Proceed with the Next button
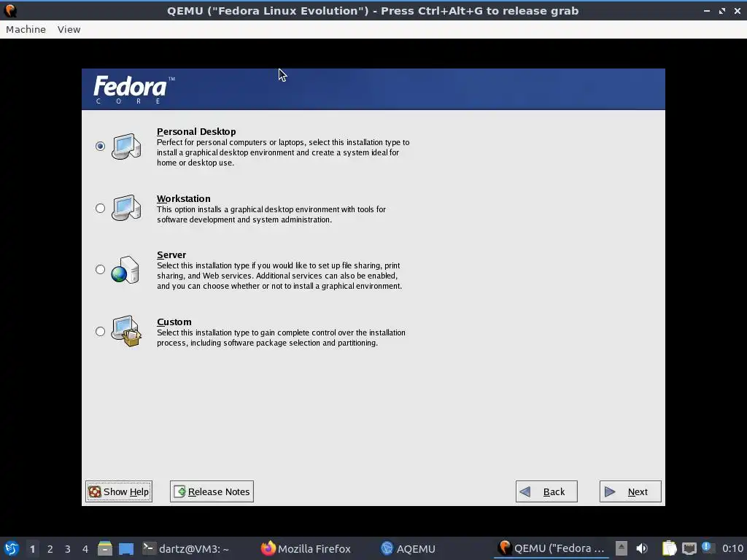 [630, 491]
